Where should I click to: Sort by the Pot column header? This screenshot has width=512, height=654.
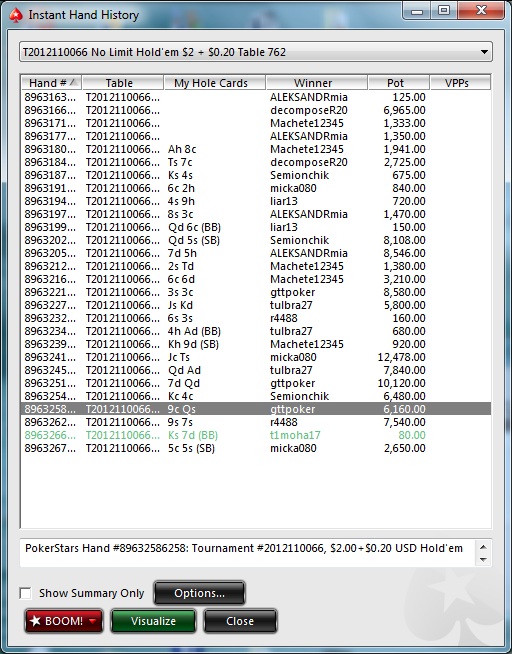(x=399, y=83)
